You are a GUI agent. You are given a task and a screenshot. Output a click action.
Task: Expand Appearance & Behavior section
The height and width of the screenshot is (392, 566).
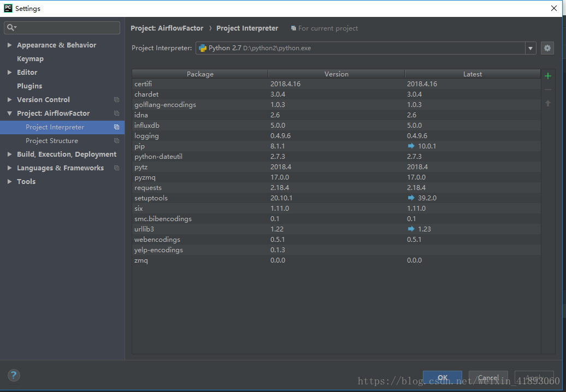coord(9,45)
